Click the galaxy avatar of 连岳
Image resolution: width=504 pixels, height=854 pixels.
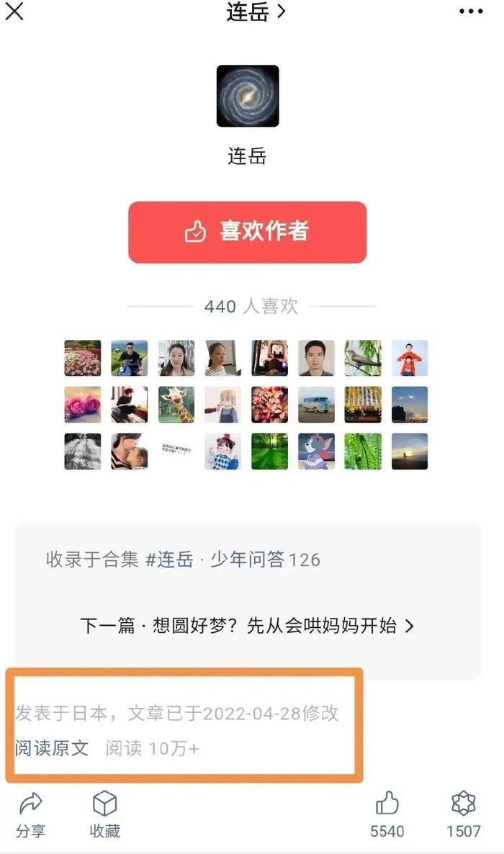click(x=248, y=96)
